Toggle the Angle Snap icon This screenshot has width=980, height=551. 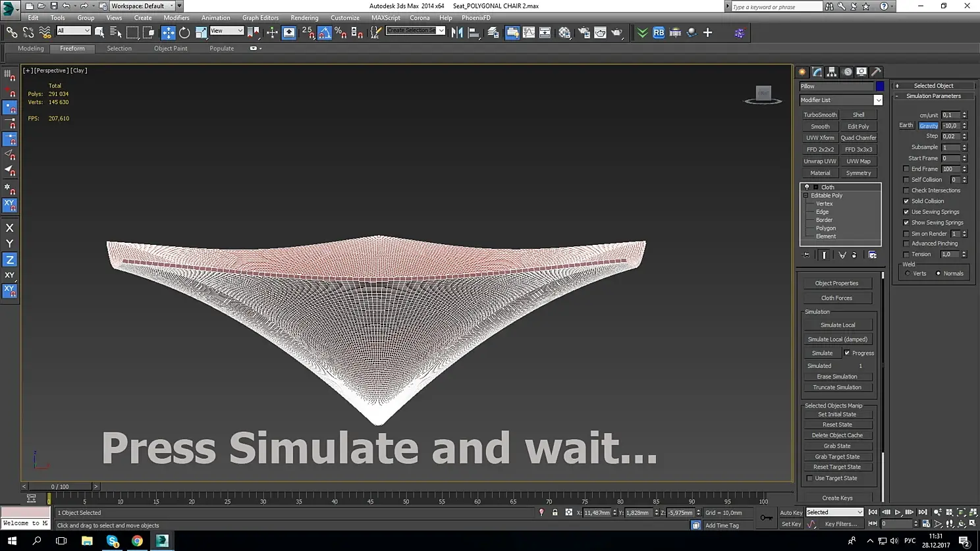(325, 32)
